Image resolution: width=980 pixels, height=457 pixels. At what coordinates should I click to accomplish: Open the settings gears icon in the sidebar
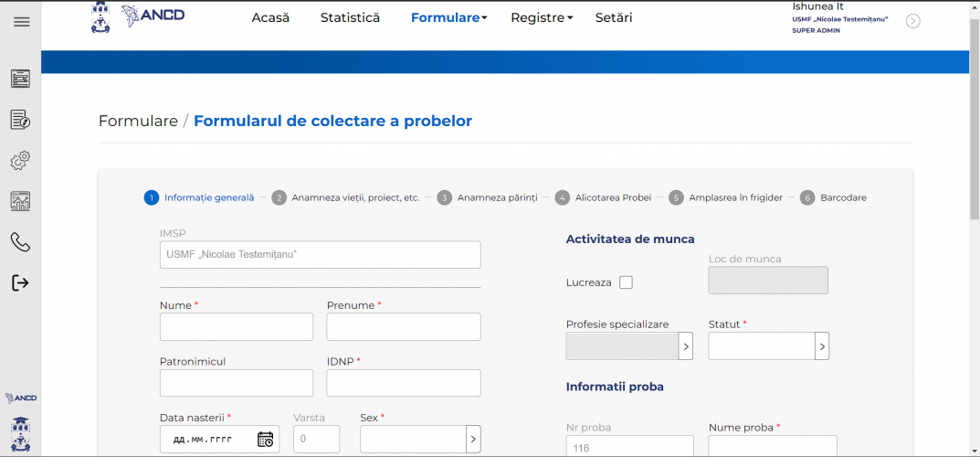(21, 161)
